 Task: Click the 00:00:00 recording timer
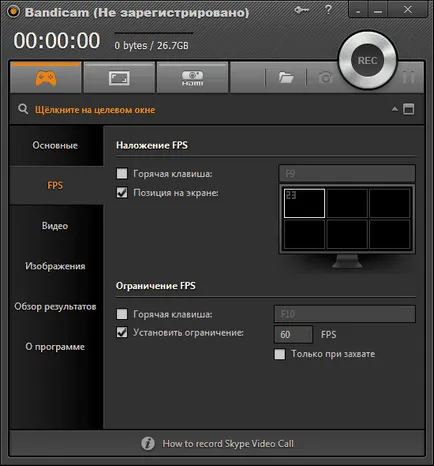pos(57,41)
